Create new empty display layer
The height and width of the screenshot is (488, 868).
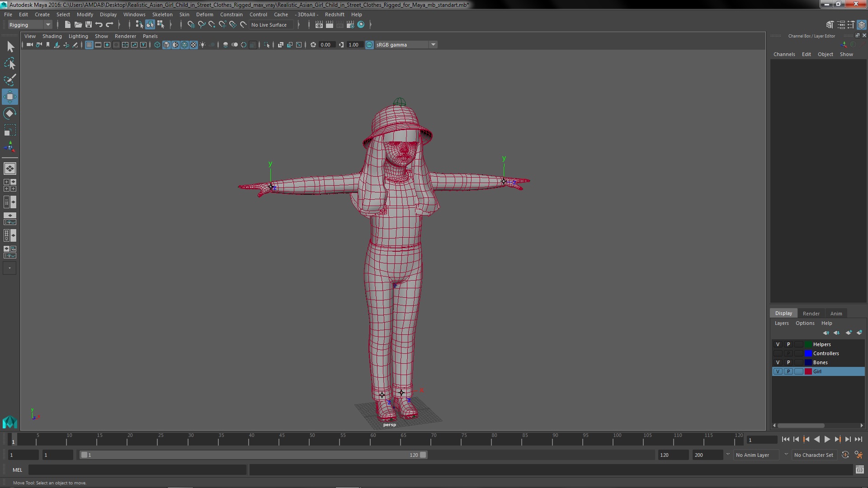(849, 333)
